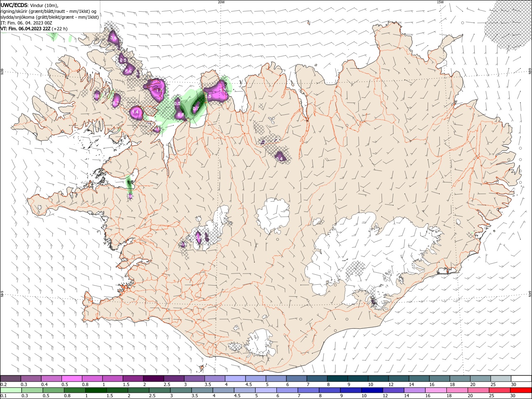Pick purple legend swatch between 0.5 and 0.8
Image resolution: width=532 pixels, height=399 pixels.
pyautogui.click(x=72, y=379)
